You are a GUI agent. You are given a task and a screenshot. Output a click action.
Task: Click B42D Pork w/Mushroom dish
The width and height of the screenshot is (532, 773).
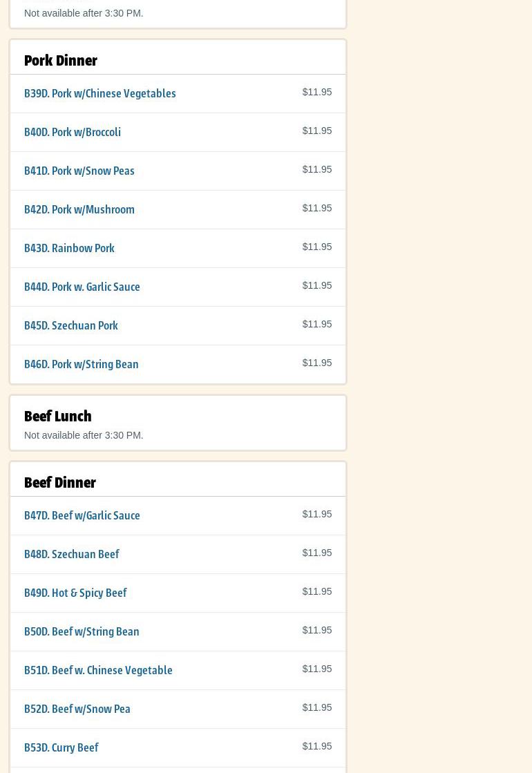[x=79, y=209]
